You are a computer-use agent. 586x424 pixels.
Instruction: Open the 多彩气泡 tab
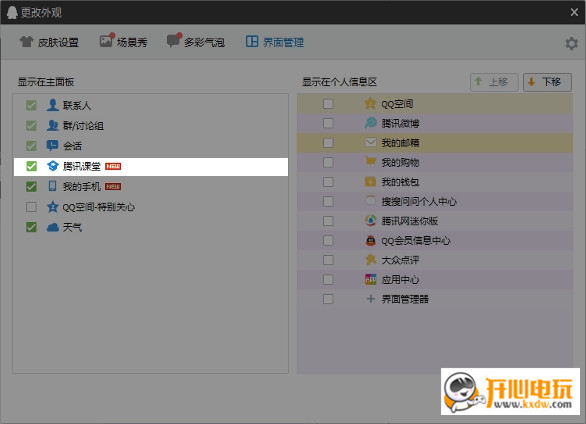(x=195, y=41)
